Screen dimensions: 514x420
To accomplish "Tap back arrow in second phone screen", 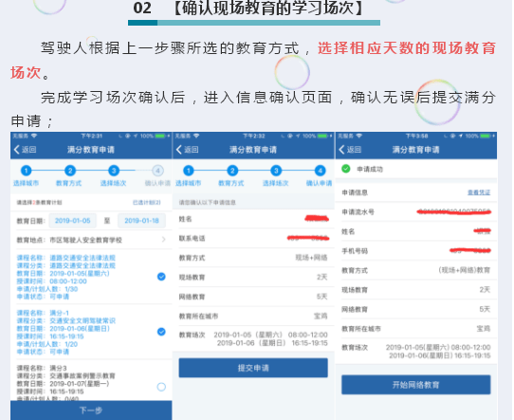I will coord(179,150).
